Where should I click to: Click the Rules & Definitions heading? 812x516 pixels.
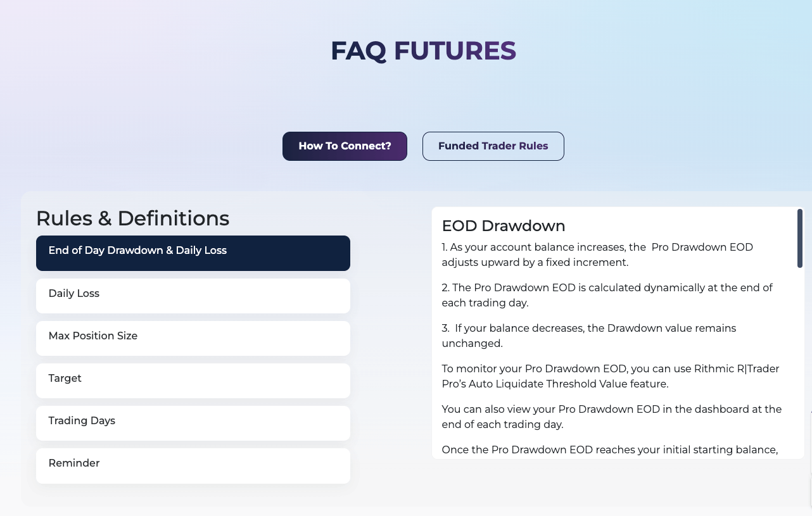[133, 218]
